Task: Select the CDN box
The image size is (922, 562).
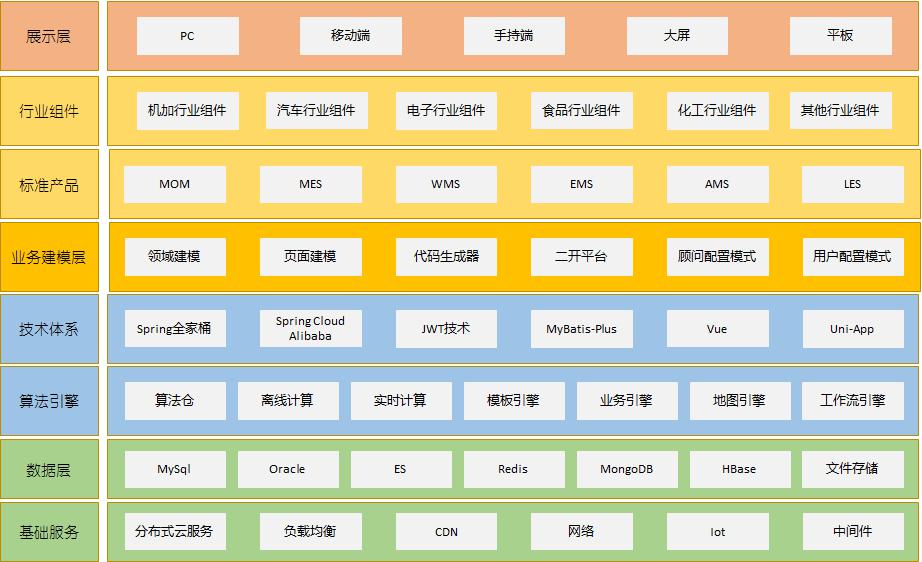Action: (446, 531)
